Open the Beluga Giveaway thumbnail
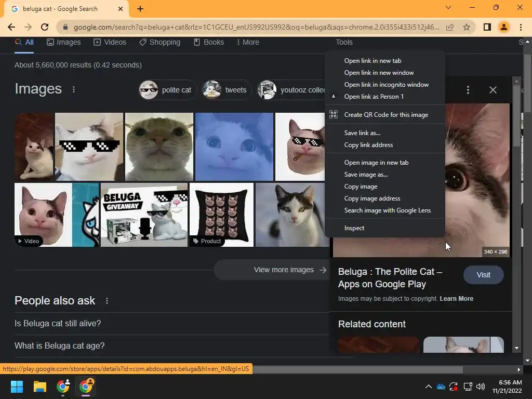532x399 pixels. pos(144,215)
